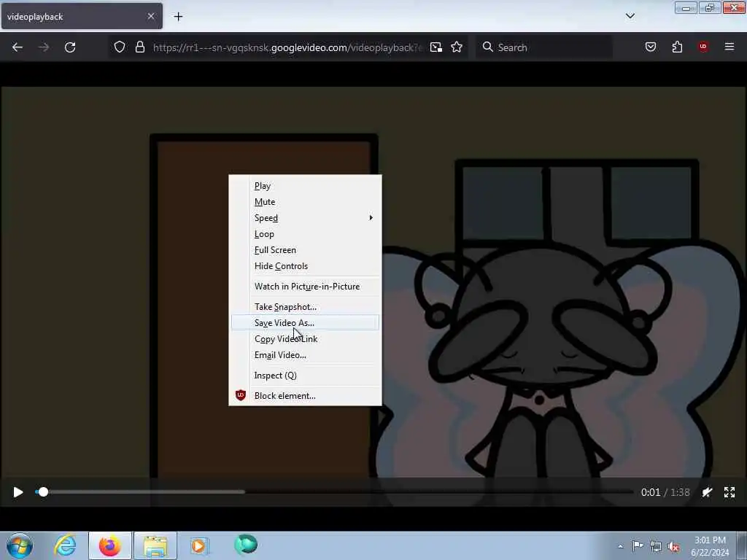747x560 pixels.
Task: Enter full screen from video controls
Action: tap(729, 492)
